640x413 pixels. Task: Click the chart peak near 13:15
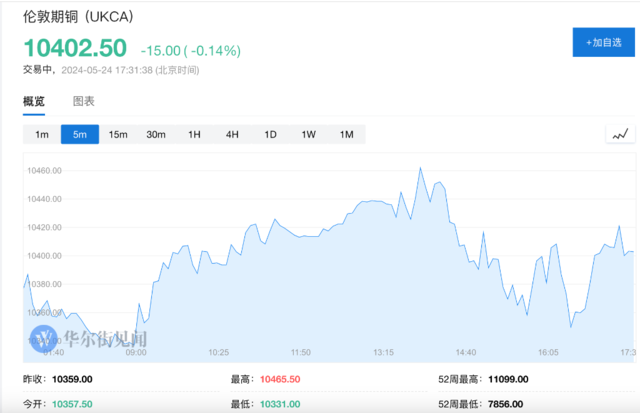coord(420,168)
